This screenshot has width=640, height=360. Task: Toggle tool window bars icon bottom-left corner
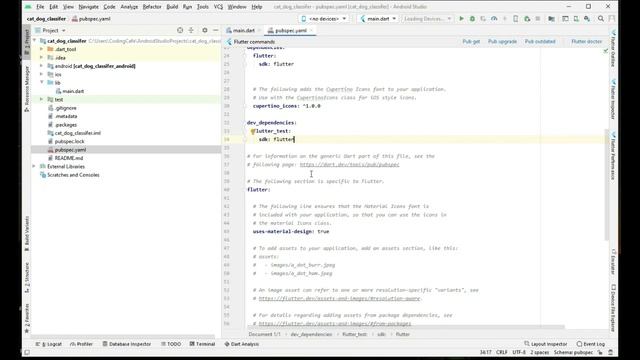27,352
